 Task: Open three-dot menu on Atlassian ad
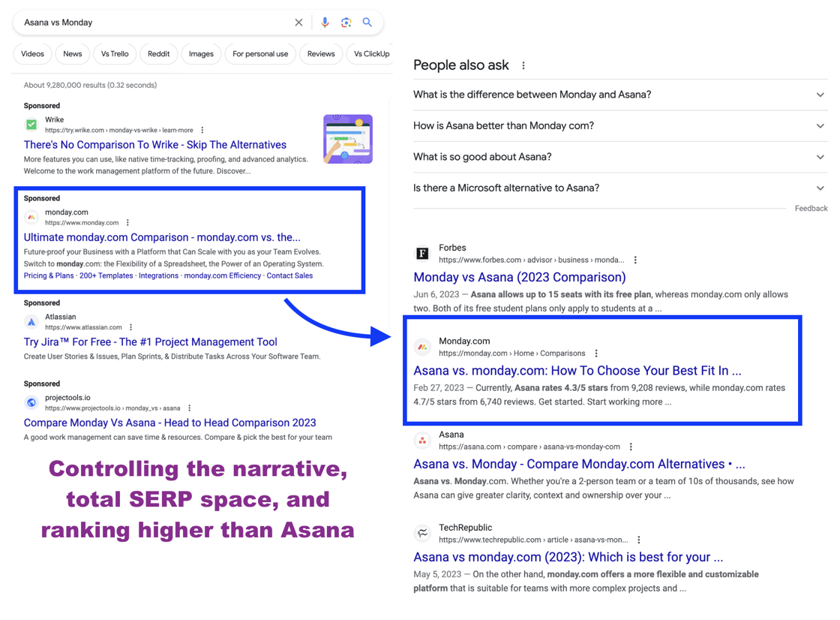pos(130,327)
